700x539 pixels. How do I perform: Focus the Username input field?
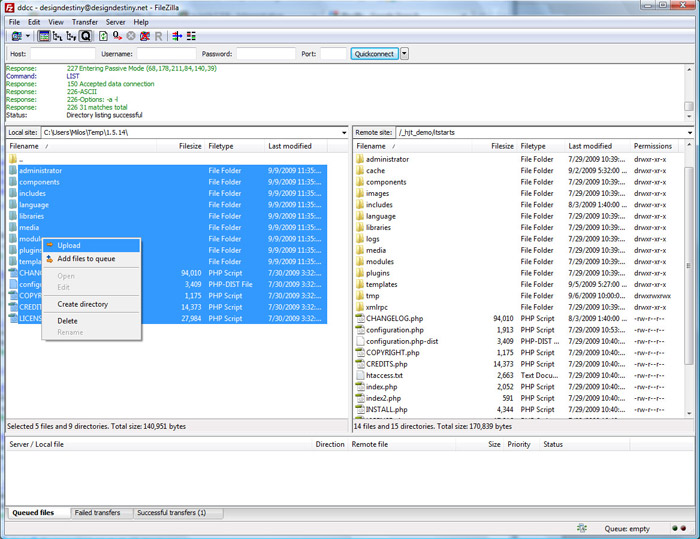(166, 54)
